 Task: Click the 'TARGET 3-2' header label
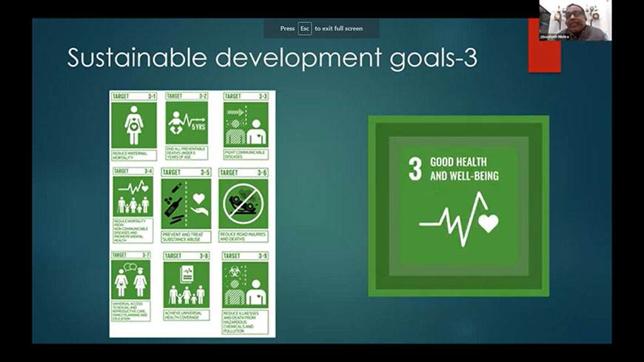tap(187, 95)
